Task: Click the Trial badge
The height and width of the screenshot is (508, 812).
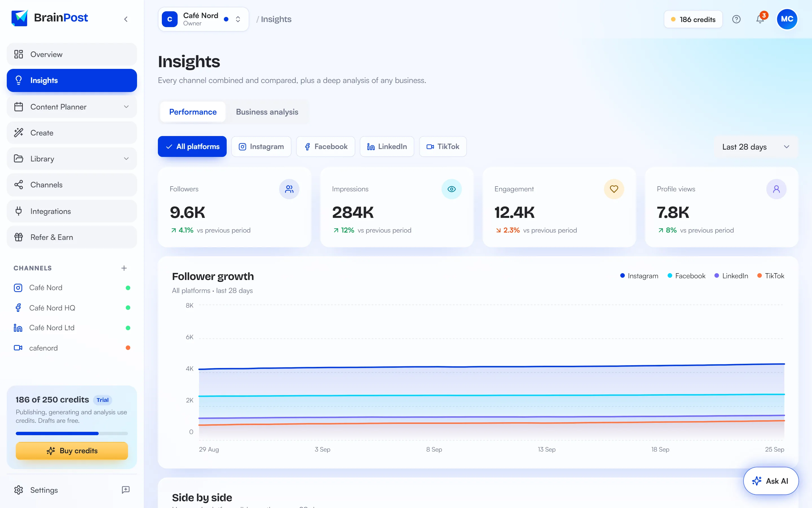Action: (x=102, y=400)
